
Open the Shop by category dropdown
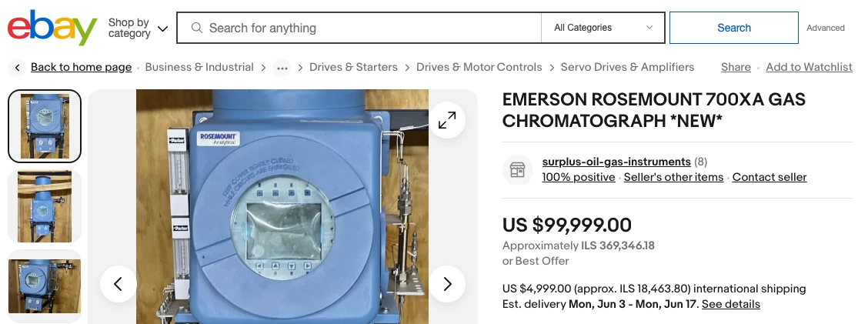click(x=138, y=28)
